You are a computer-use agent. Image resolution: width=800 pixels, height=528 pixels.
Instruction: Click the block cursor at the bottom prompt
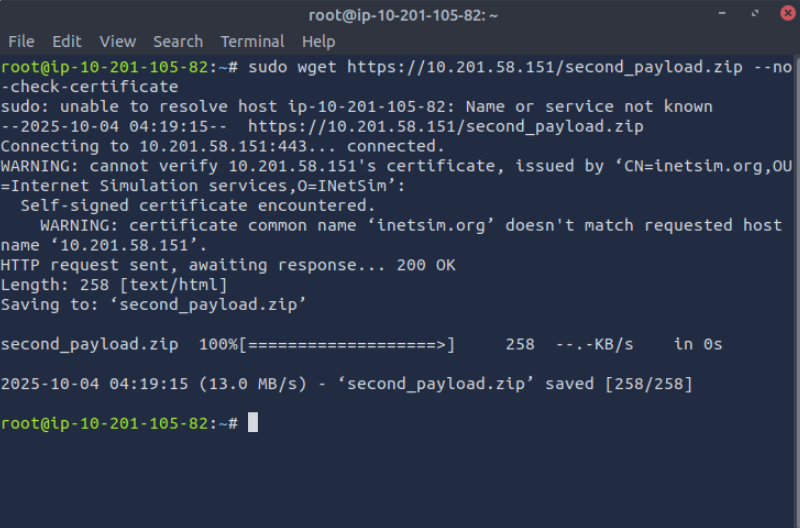point(253,423)
